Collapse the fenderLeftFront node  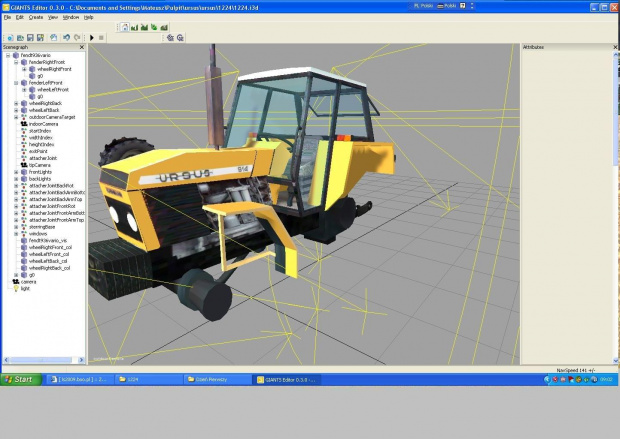point(16,83)
